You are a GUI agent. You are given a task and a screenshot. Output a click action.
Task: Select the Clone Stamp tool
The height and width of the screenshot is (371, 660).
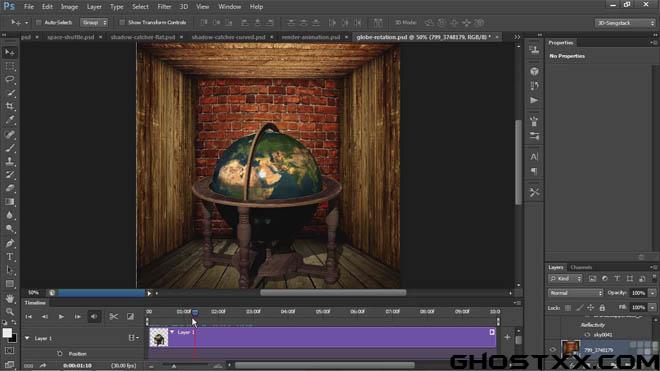10,161
